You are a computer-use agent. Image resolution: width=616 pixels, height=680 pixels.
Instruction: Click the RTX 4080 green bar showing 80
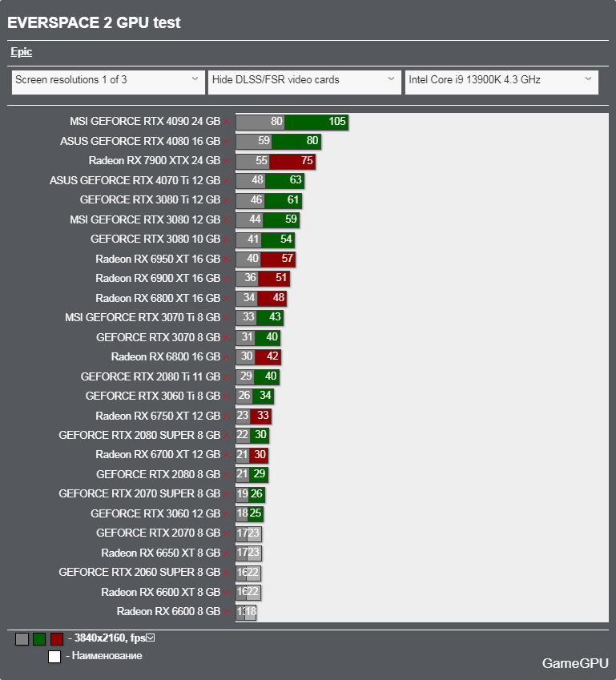pos(296,142)
